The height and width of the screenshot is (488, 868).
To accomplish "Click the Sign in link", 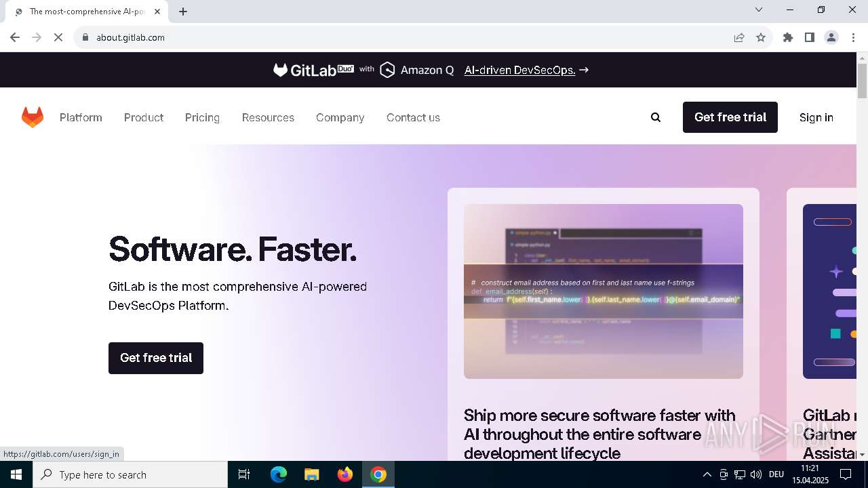I will (x=816, y=117).
